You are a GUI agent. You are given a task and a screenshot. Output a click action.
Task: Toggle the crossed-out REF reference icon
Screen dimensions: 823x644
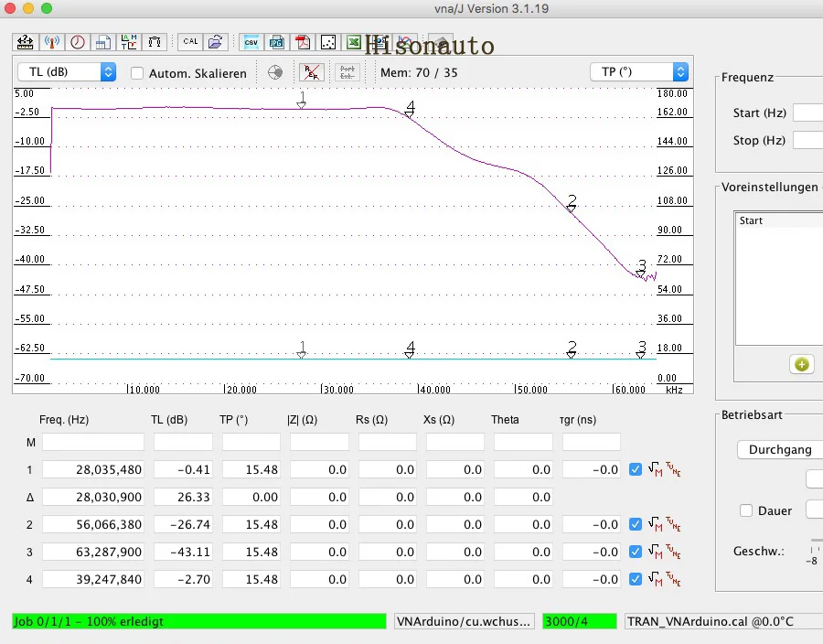[x=311, y=72]
